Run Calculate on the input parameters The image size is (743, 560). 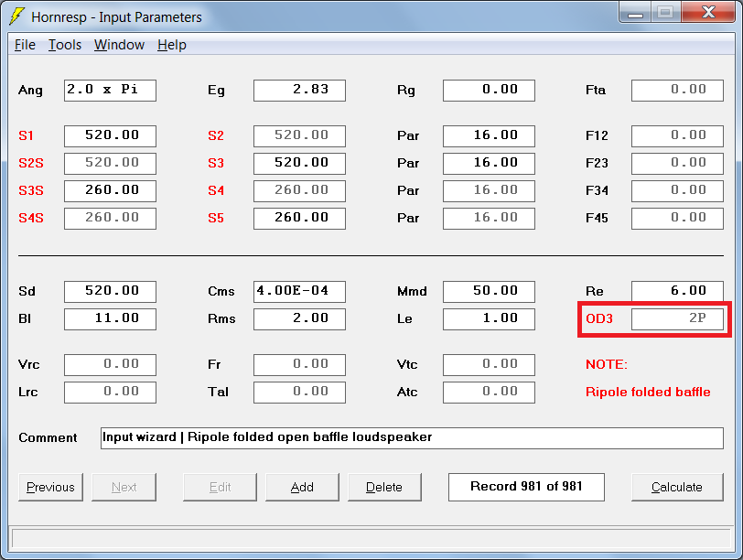677,487
